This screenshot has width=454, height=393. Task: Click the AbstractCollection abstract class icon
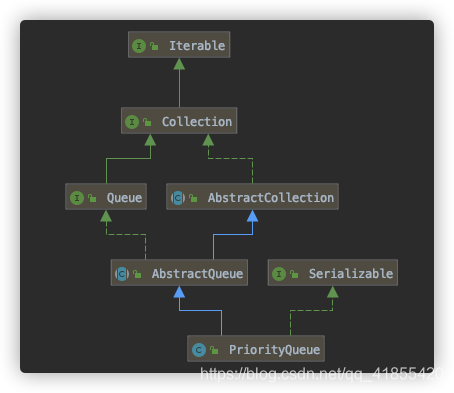click(178, 198)
